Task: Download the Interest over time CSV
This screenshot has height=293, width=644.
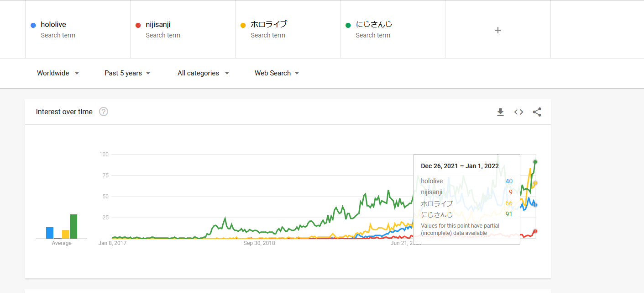Action: pos(500,112)
